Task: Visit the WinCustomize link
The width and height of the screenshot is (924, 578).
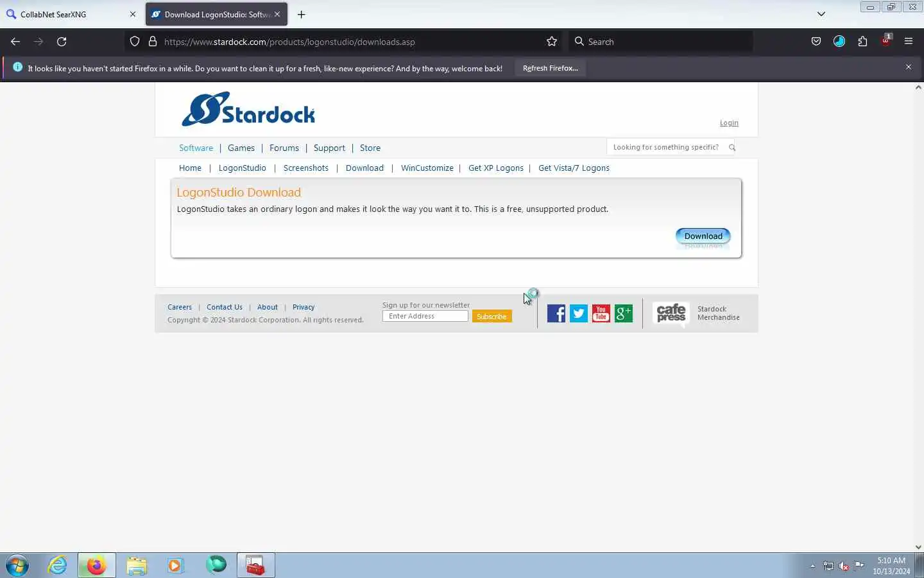Action: click(427, 168)
